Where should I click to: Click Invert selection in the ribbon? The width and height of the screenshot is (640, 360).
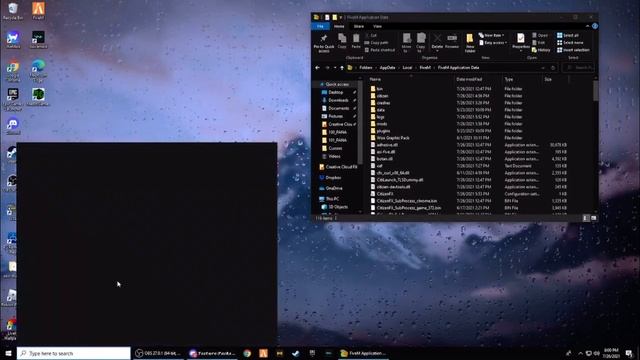(x=573, y=50)
